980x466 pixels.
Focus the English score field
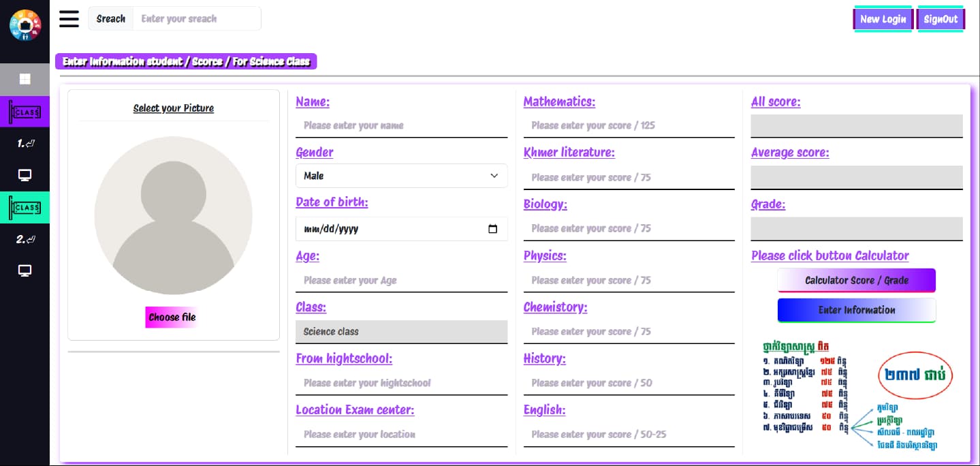coord(629,435)
